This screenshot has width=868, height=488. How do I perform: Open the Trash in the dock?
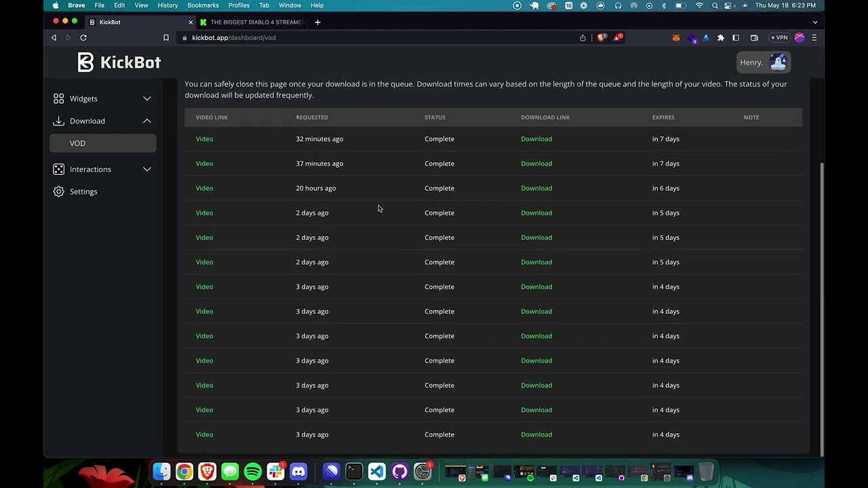click(706, 472)
